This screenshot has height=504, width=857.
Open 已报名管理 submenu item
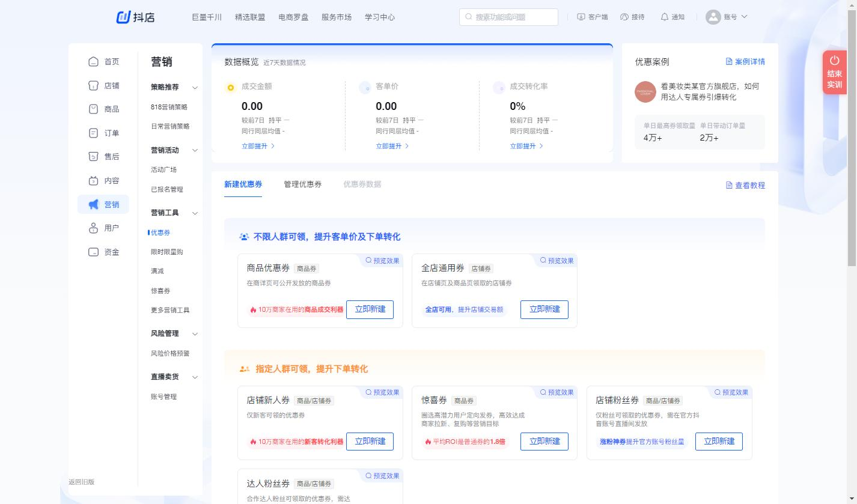[166, 189]
